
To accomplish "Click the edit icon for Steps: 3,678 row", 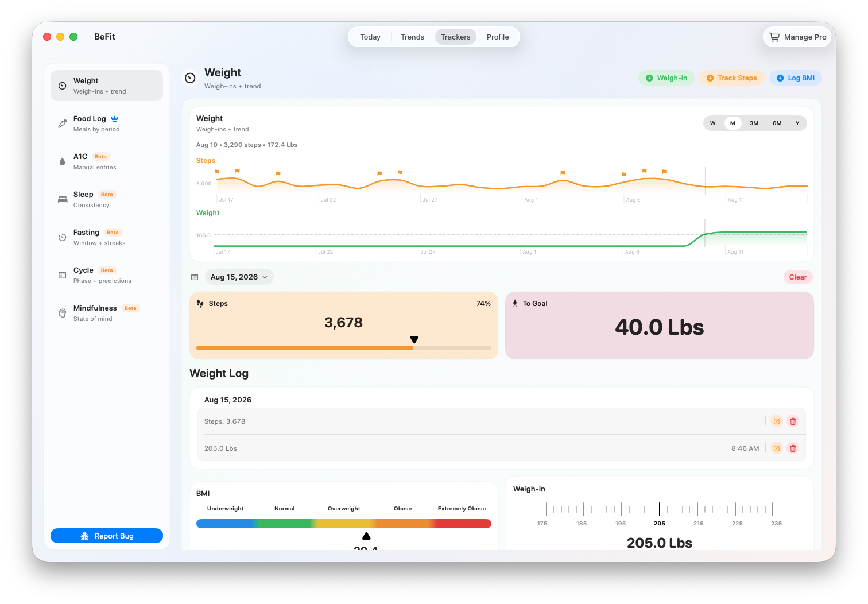I will (777, 421).
